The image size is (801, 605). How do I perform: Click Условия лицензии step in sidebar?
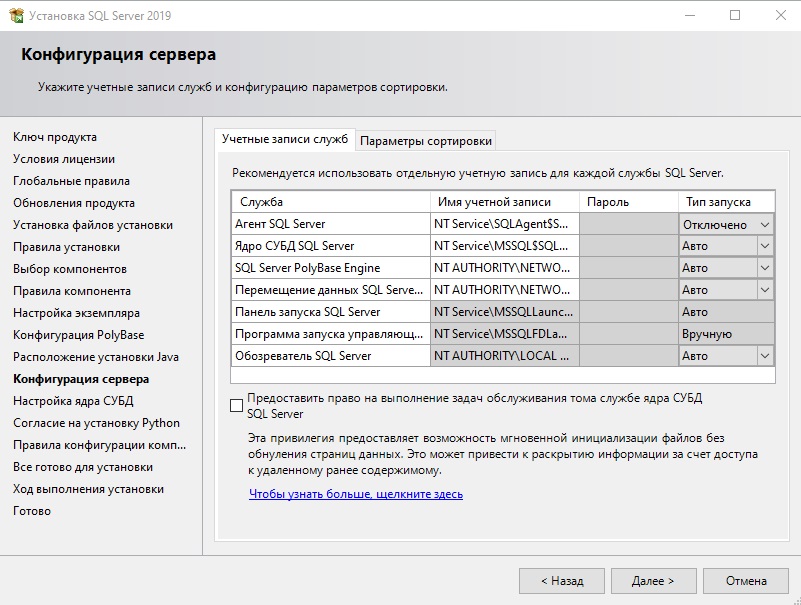pyautogui.click(x=64, y=159)
